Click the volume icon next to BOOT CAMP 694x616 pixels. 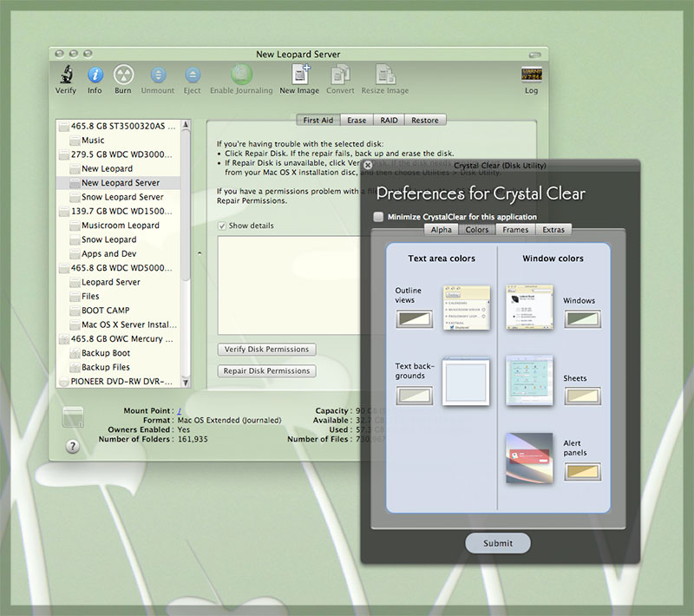75,311
